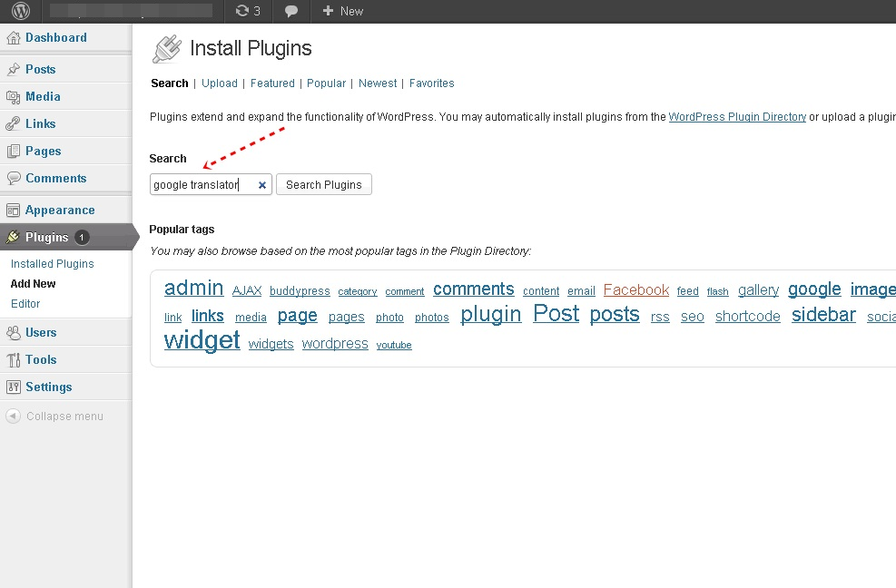Browse the comments tag in Popular tags
This screenshot has width=896, height=588.
474,289
